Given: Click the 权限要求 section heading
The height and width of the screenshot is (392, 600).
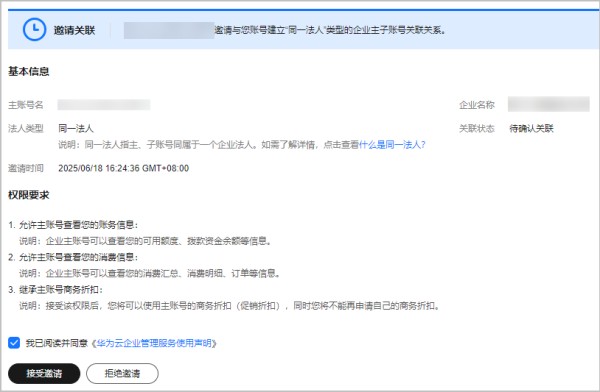Looking at the screenshot, I should 29,195.
